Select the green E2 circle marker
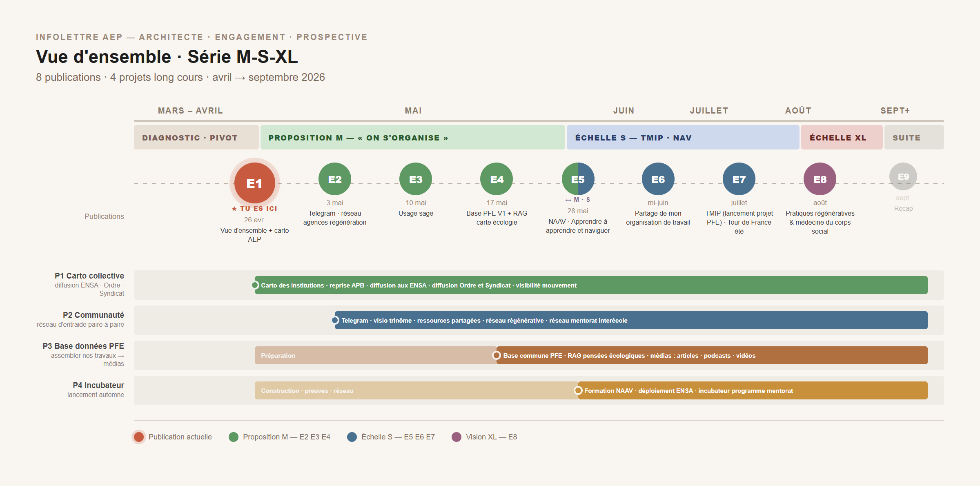Viewport: 980px width, 486px height. 335,179
